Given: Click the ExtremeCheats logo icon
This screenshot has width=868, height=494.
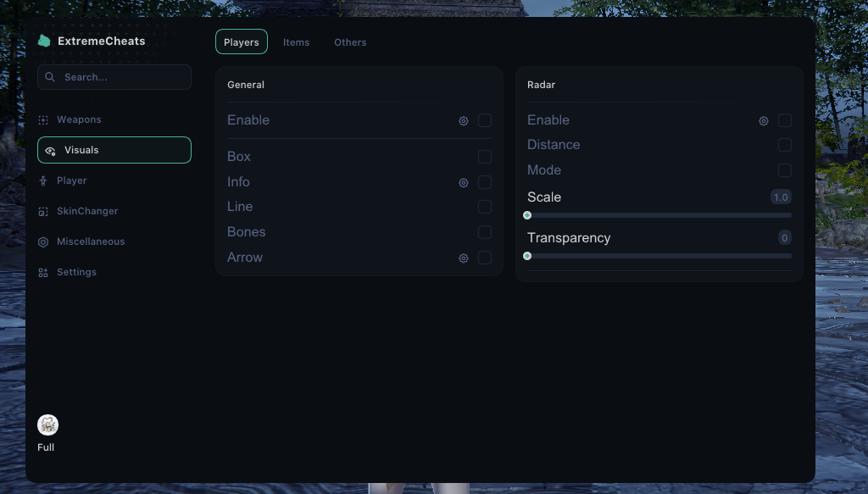Looking at the screenshot, I should 44,41.
